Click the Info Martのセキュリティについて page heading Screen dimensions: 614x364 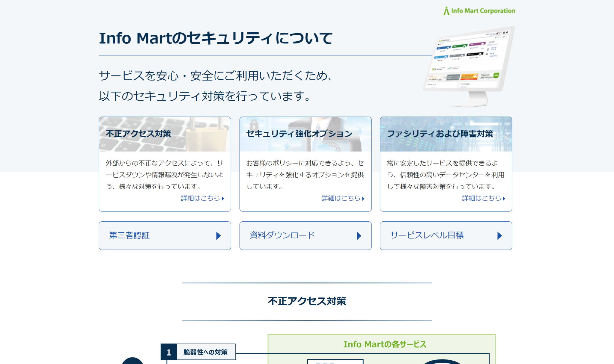216,38
